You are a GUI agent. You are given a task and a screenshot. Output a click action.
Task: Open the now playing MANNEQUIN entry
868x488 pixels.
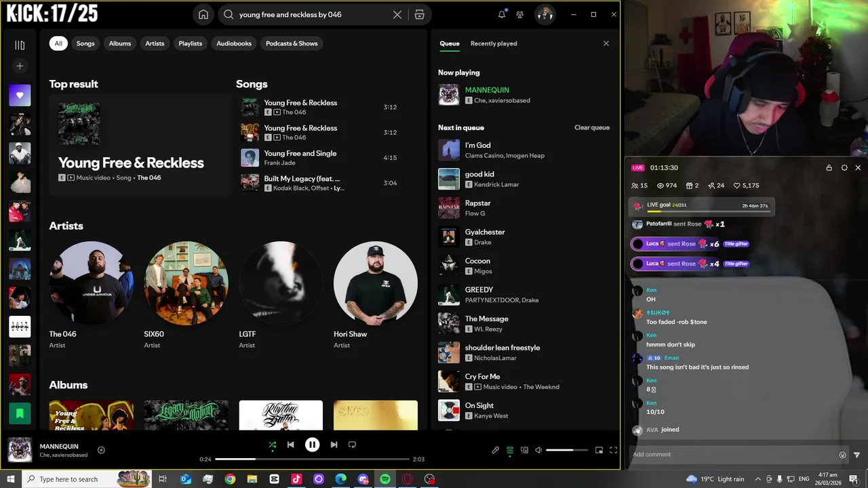(x=525, y=95)
